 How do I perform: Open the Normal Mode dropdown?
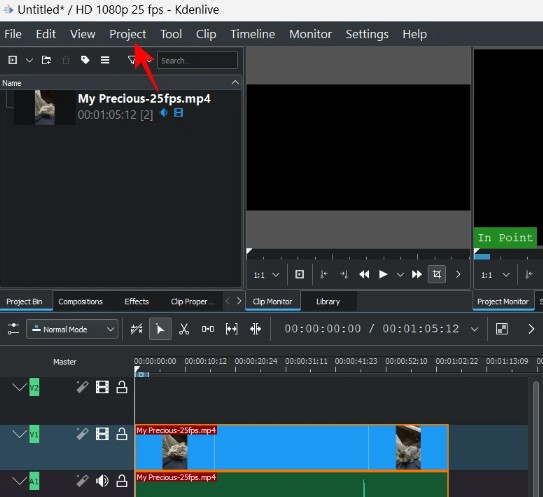coord(72,329)
